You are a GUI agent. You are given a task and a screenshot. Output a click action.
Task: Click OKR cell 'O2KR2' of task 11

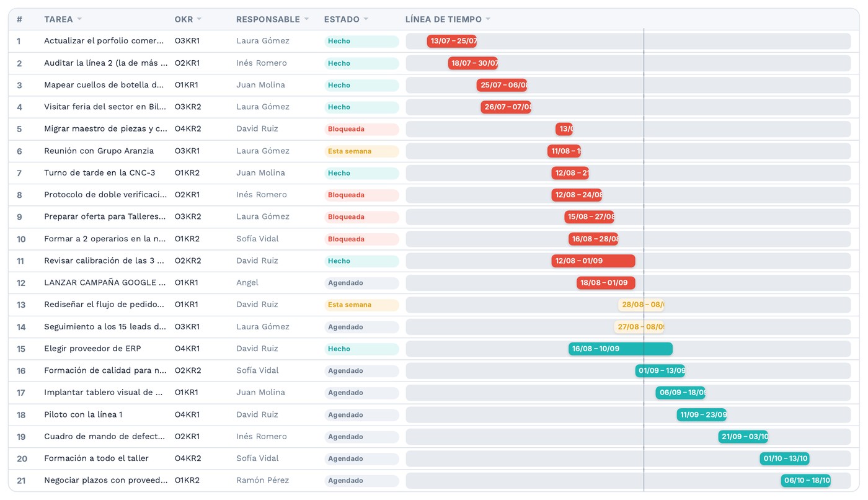click(188, 261)
